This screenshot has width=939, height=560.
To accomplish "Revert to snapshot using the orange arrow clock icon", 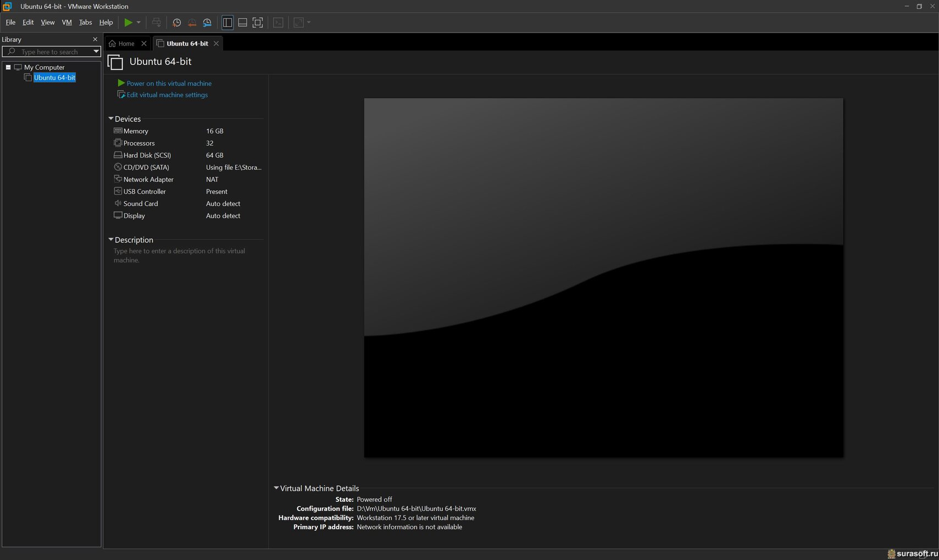I will click(192, 23).
